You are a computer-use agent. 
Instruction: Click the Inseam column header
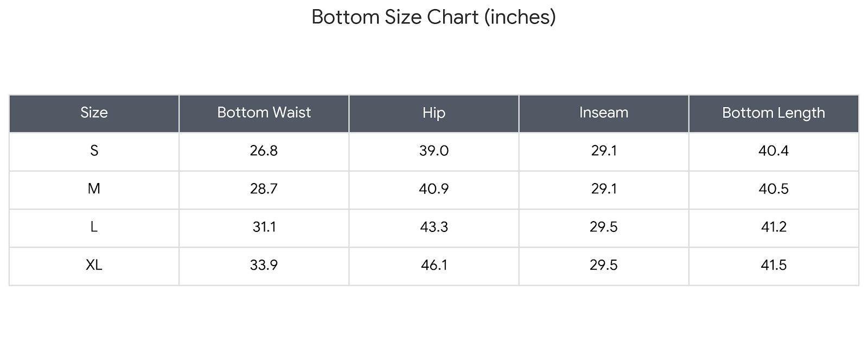603,113
